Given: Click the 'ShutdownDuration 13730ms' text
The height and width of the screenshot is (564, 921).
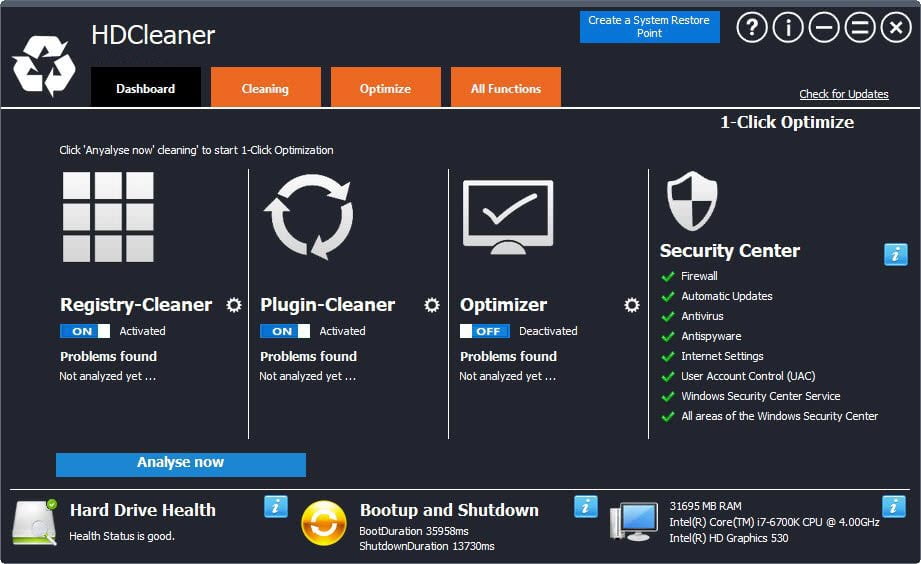Looking at the screenshot, I should [427, 546].
